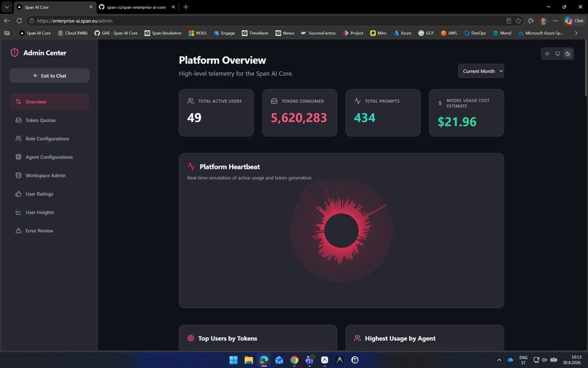Reload the page with refresh icon

(19, 20)
